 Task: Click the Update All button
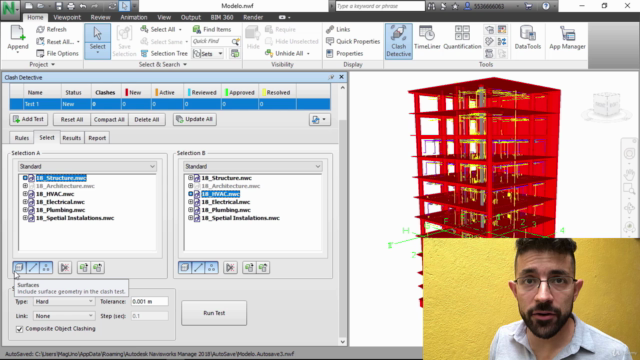195,119
